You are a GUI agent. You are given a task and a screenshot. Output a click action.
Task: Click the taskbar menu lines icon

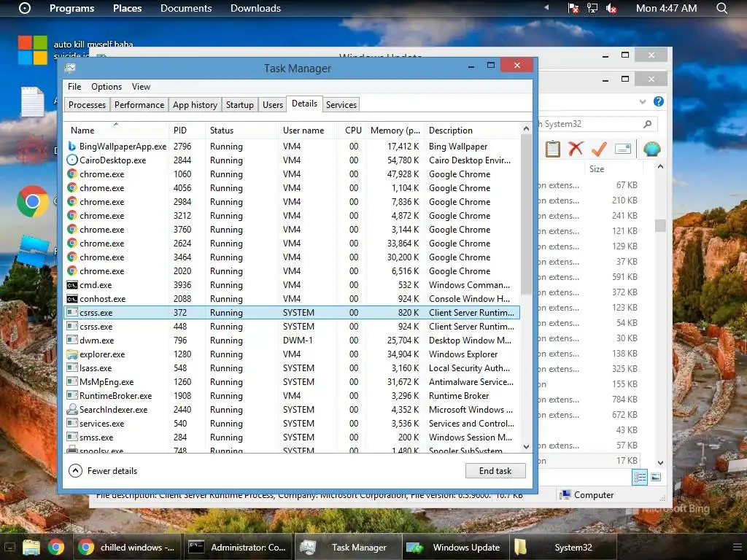pyautogui.click(x=737, y=547)
